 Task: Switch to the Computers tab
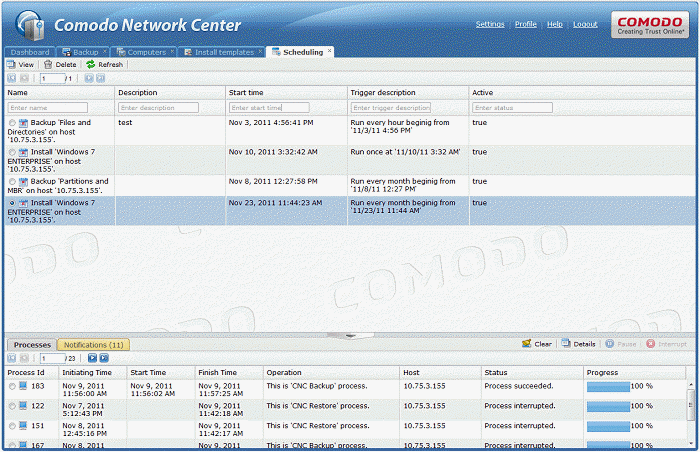click(142, 52)
